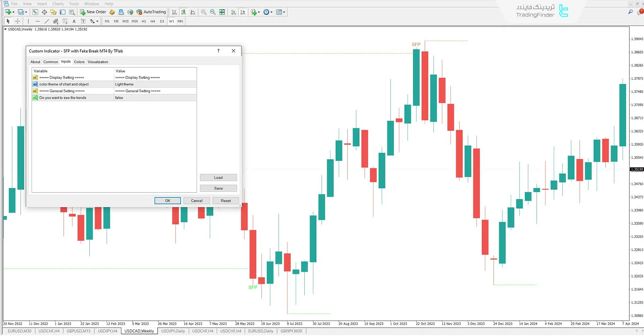Select the text A tool

(74, 21)
